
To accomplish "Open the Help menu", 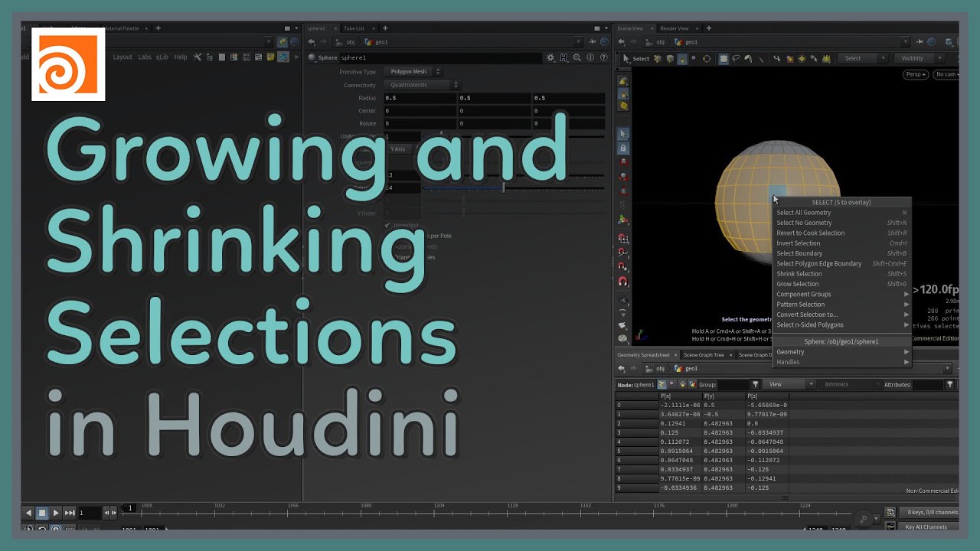I will pos(180,57).
